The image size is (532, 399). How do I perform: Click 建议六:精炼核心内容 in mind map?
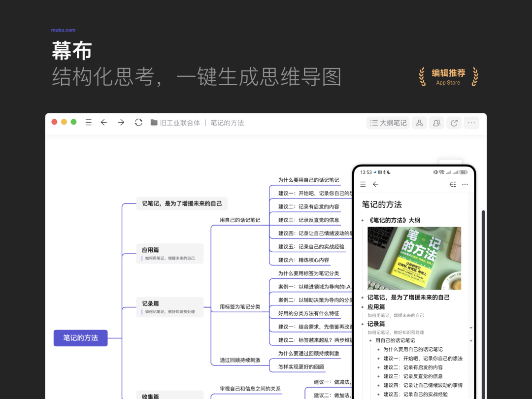[303, 260]
